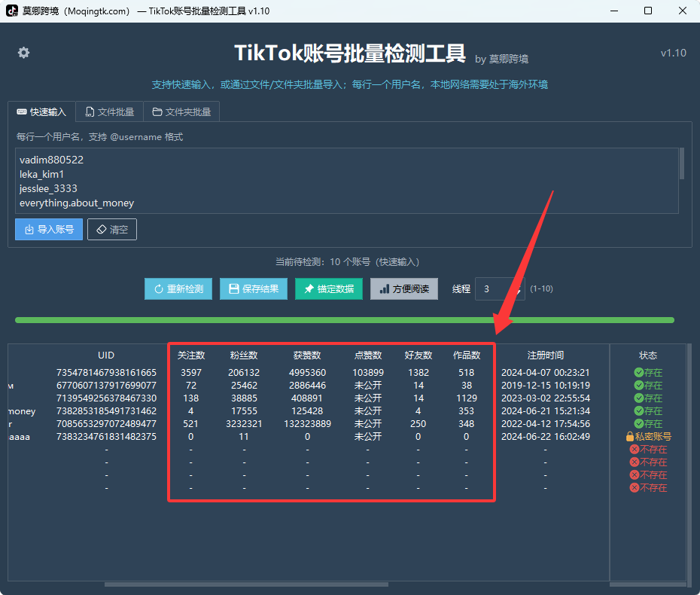The width and height of the screenshot is (700, 595).
Task: Click following count 521
Action: pos(191,423)
